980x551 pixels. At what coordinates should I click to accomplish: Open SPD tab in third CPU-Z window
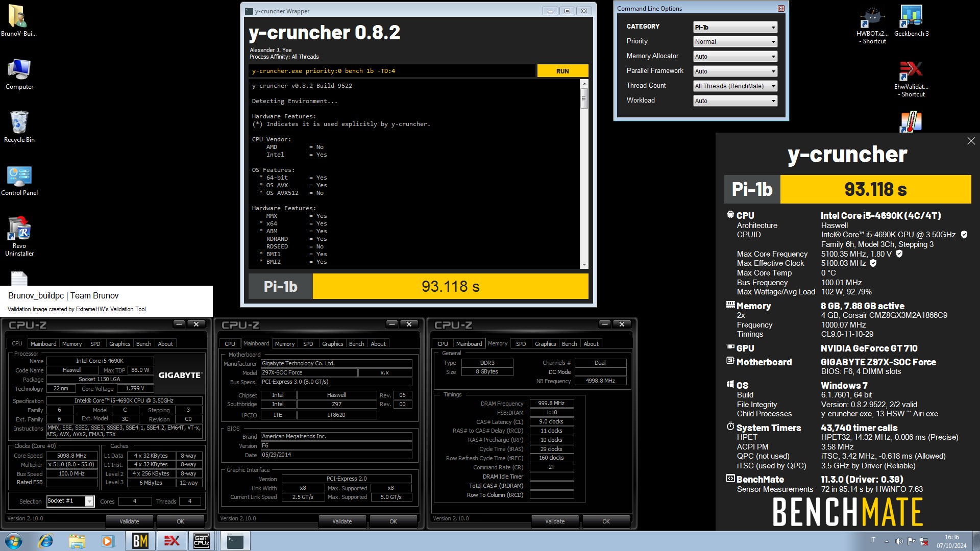tap(521, 344)
